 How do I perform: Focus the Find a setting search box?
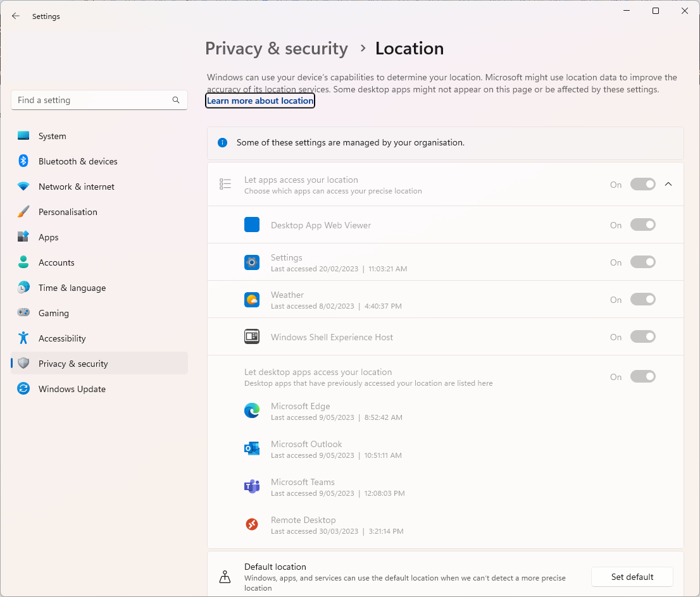tap(99, 100)
